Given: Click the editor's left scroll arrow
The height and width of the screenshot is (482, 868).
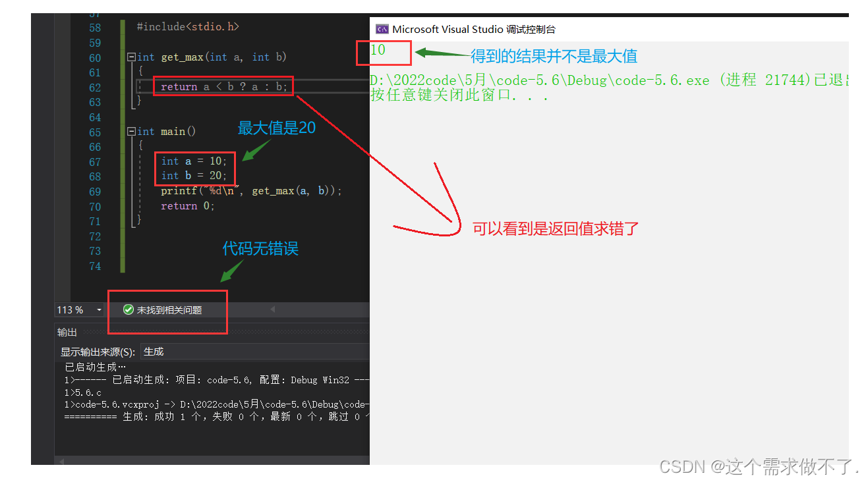Looking at the screenshot, I should pos(272,309).
